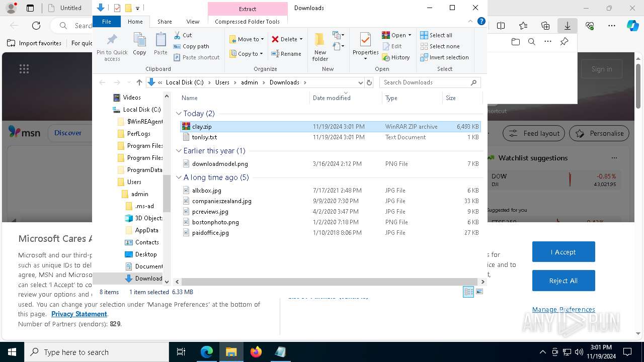The image size is (644, 362).
Task: Switch to large icons view
Action: click(479, 292)
